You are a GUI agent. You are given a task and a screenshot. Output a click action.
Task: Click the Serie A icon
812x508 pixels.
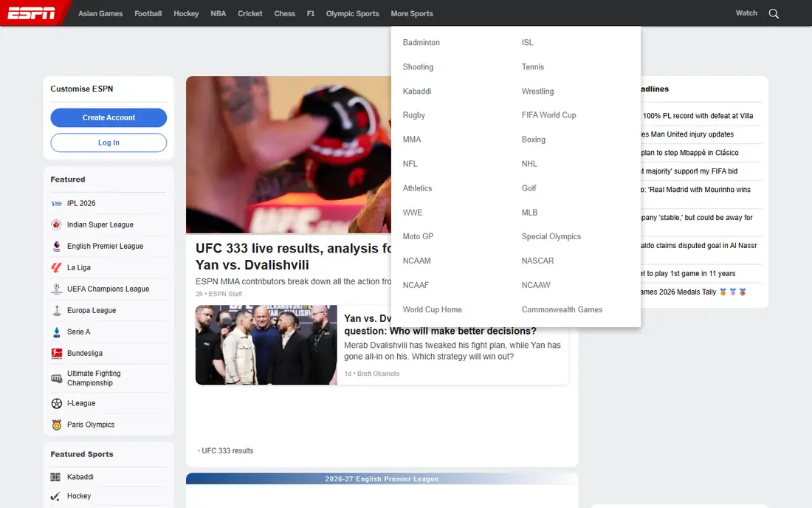pos(56,332)
